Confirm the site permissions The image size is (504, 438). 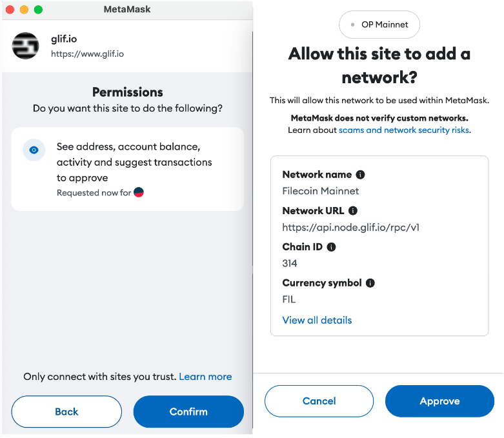(x=188, y=412)
